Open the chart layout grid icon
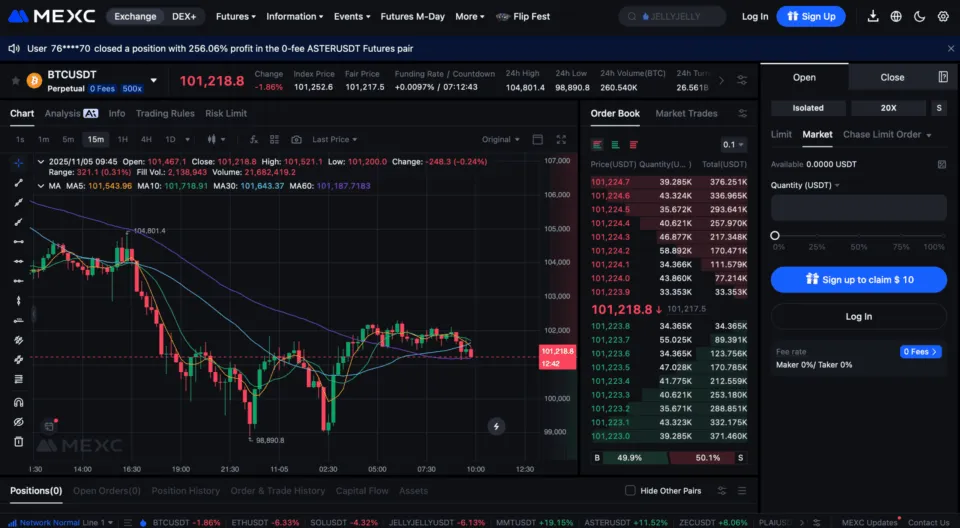This screenshot has width=960, height=528. click(x=274, y=140)
